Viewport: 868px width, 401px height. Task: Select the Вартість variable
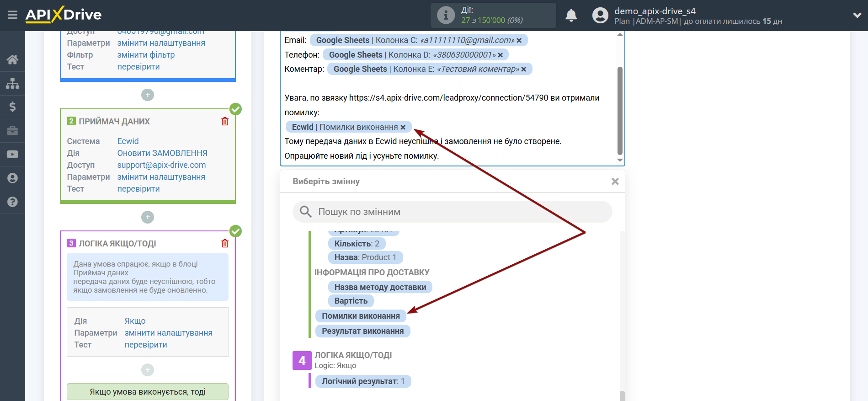[351, 301]
